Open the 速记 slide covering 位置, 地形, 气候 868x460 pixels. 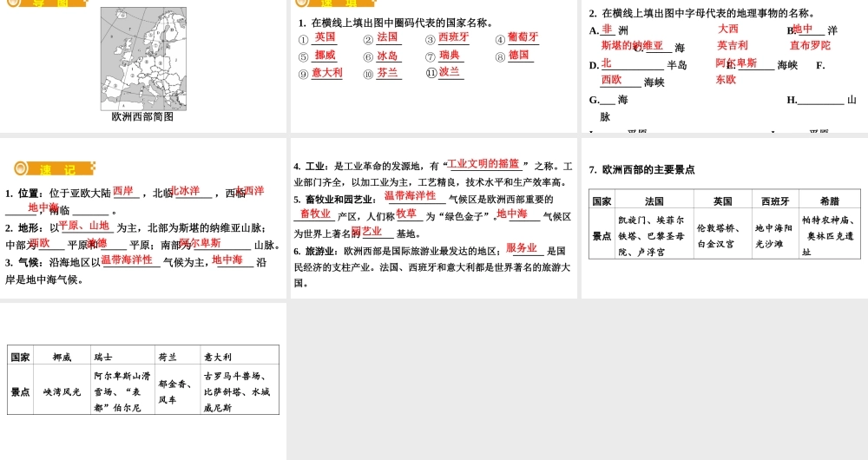coord(143,218)
